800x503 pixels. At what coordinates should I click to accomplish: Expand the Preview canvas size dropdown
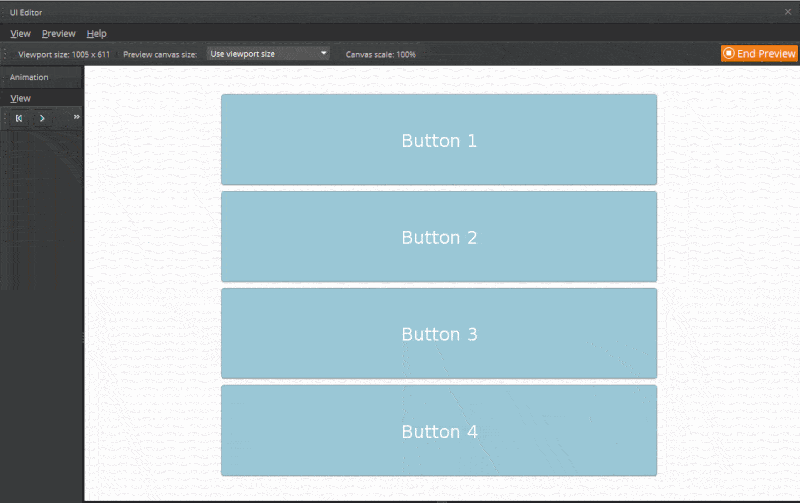point(268,54)
